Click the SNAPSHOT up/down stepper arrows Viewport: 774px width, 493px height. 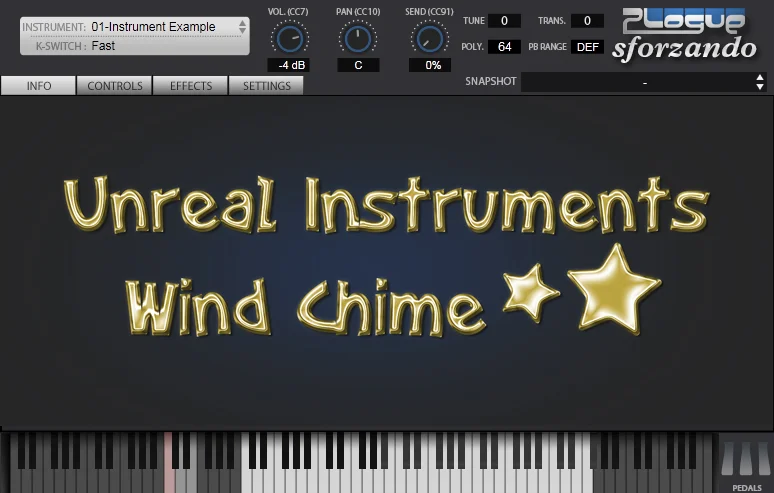(x=760, y=82)
